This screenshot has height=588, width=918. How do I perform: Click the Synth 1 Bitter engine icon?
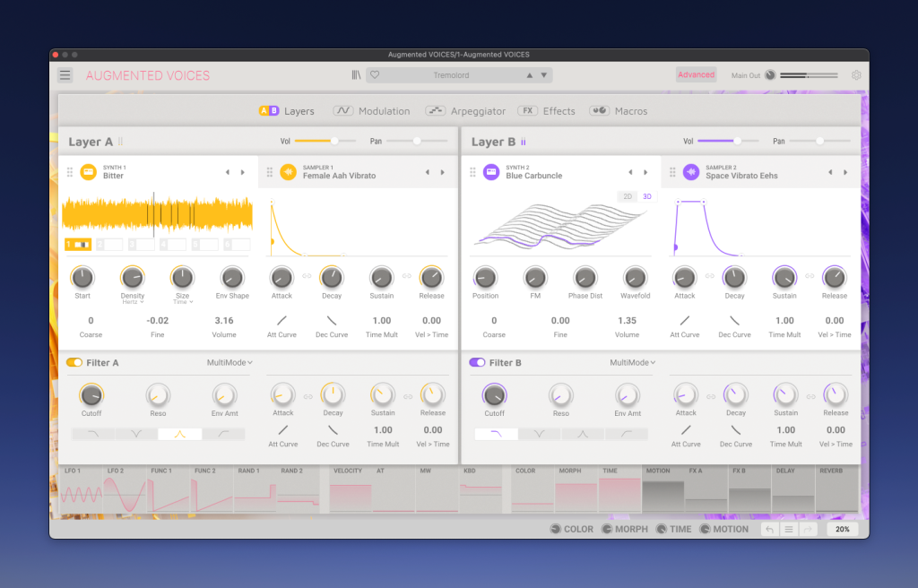(89, 172)
